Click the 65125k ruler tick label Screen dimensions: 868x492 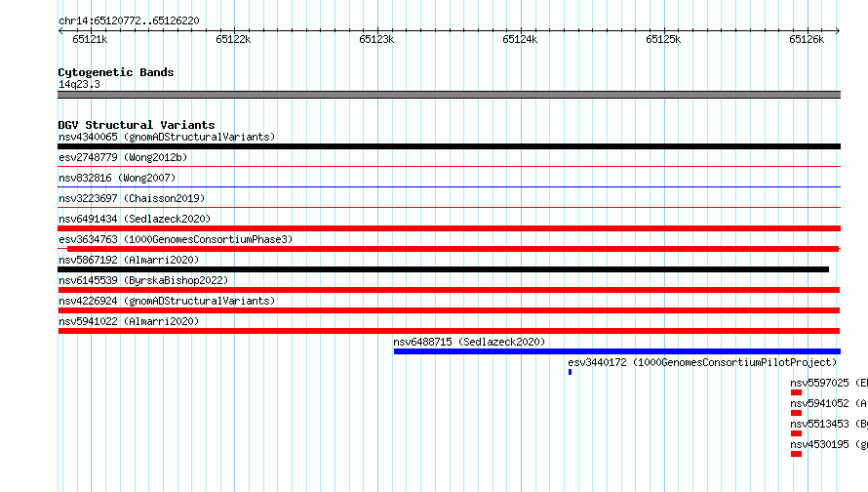pyautogui.click(x=663, y=39)
